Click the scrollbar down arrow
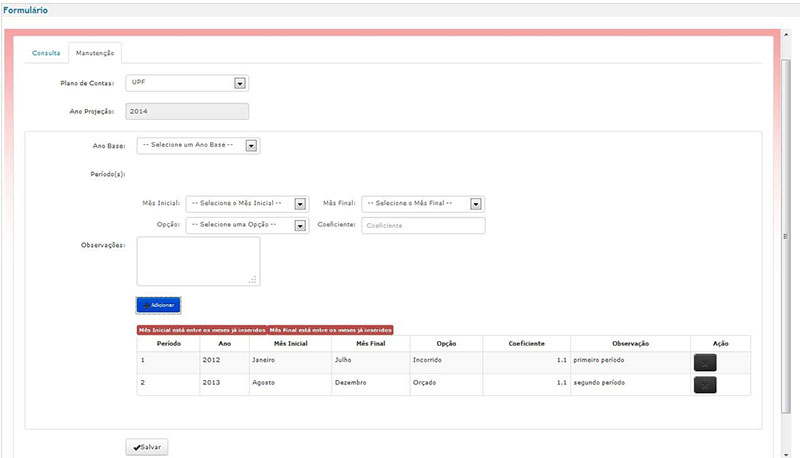 click(785, 454)
